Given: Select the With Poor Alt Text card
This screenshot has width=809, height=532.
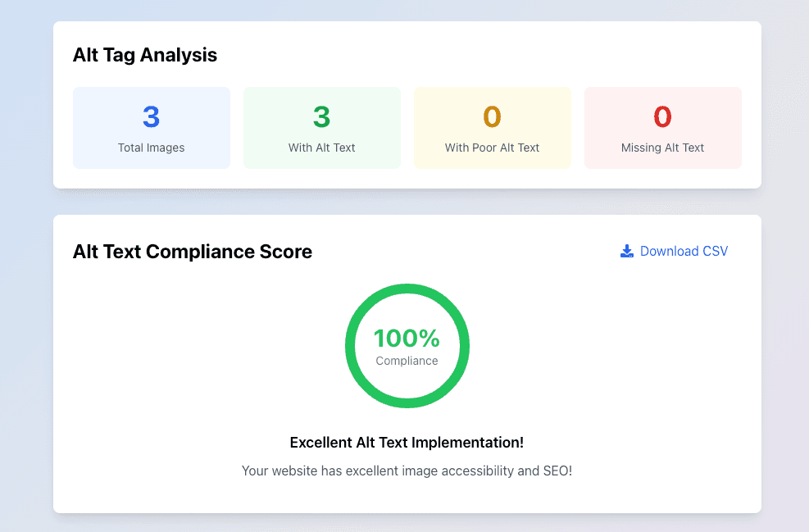Looking at the screenshot, I should point(493,128).
